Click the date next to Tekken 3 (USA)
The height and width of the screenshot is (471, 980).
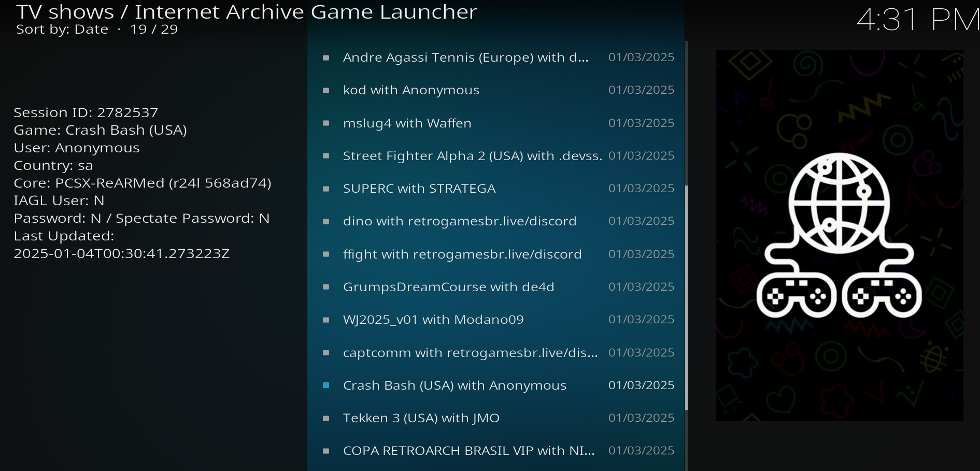coord(641,418)
